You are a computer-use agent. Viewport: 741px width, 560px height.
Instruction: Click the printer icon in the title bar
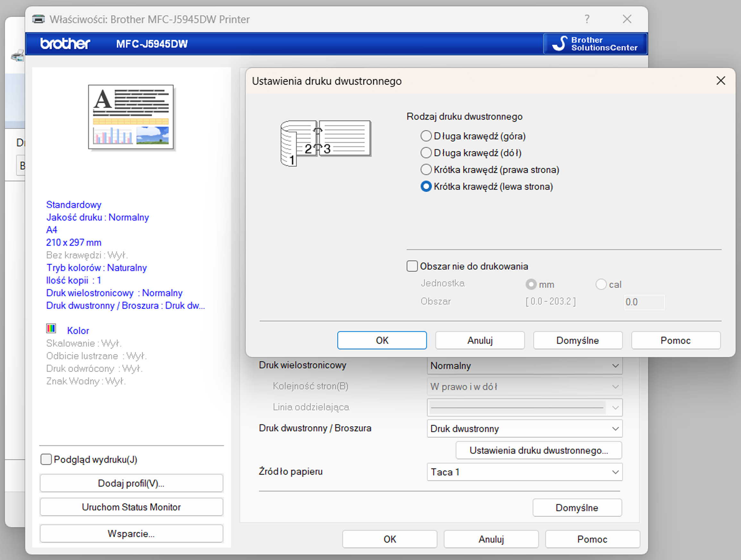[x=38, y=19]
